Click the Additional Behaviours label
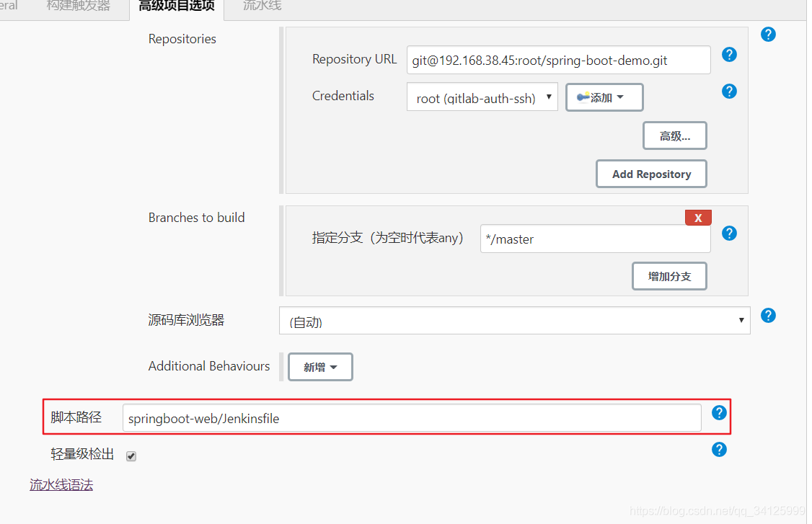 [x=208, y=366]
